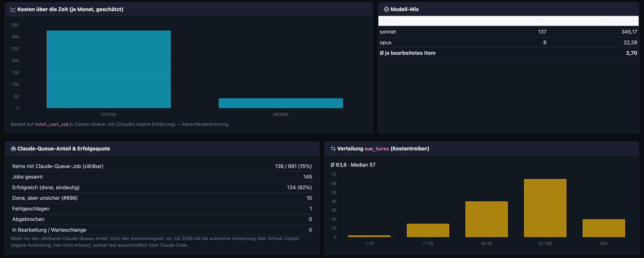Viewport: 644px width, 258px height.
Task: Select the 08/2026 cost bar
Action: click(280, 103)
